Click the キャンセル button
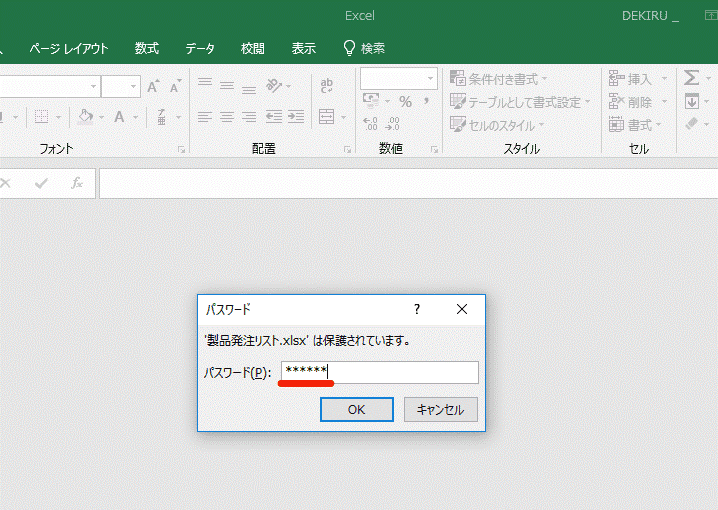This screenshot has height=510, width=718. click(x=440, y=409)
